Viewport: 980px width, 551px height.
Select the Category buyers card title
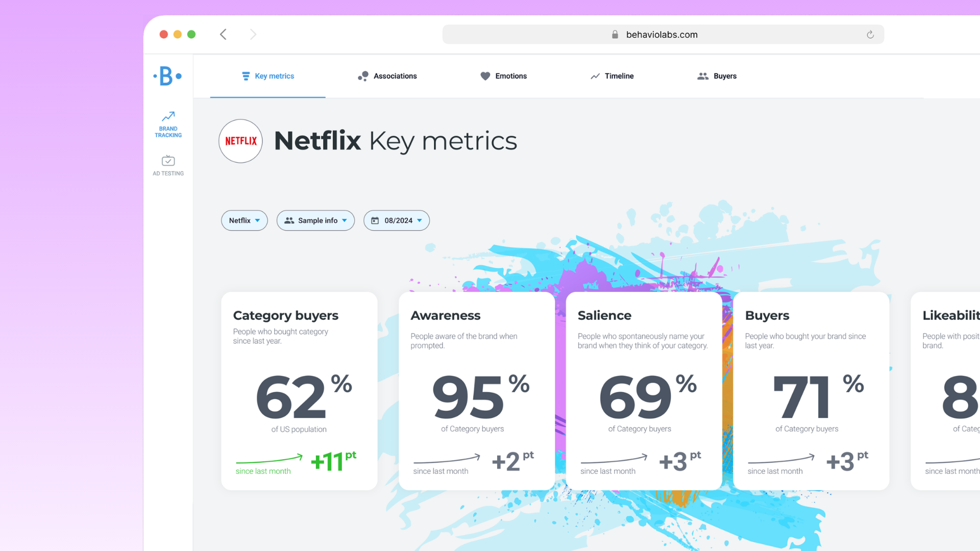point(286,316)
